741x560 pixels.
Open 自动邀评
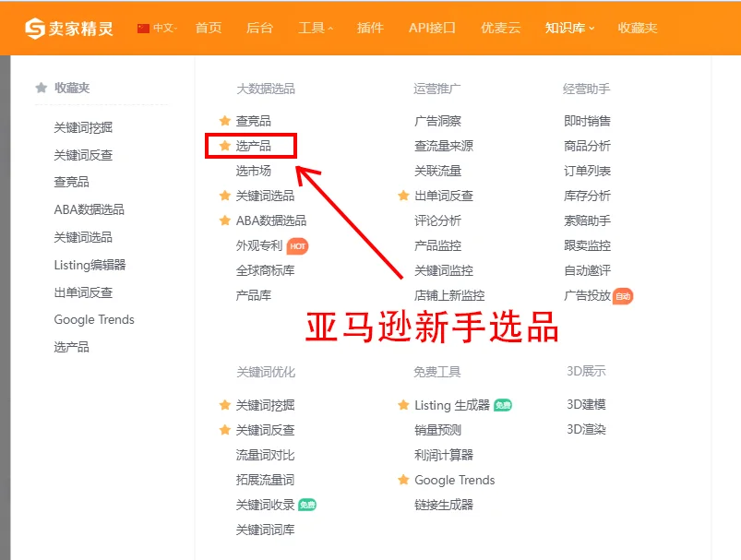[587, 271]
